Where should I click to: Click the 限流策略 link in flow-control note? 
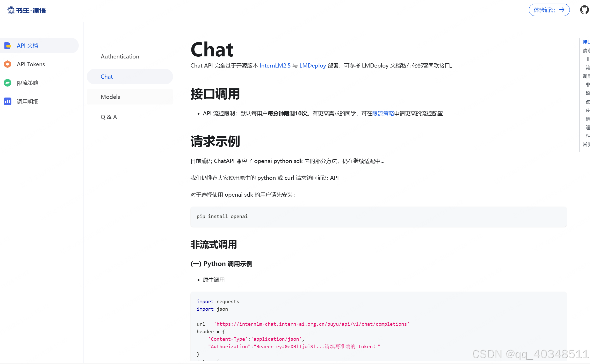[x=383, y=114]
